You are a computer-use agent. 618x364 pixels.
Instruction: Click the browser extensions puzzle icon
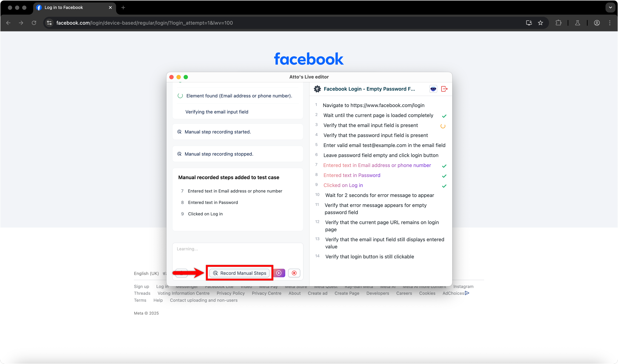558,23
